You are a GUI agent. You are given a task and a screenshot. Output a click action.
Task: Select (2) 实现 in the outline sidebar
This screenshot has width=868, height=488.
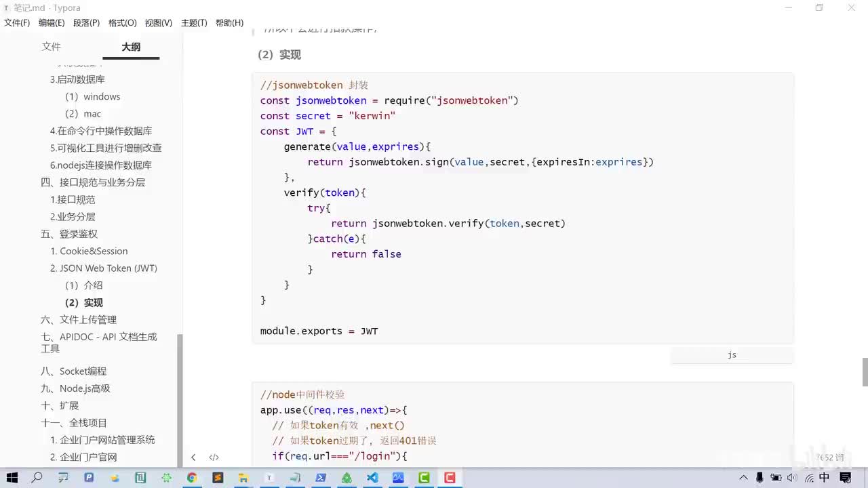click(83, 303)
